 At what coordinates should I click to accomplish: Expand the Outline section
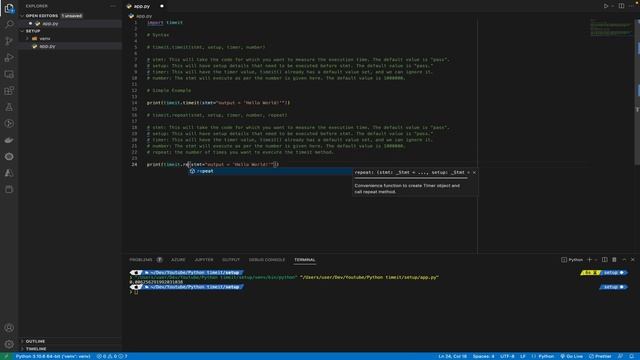click(x=35, y=341)
